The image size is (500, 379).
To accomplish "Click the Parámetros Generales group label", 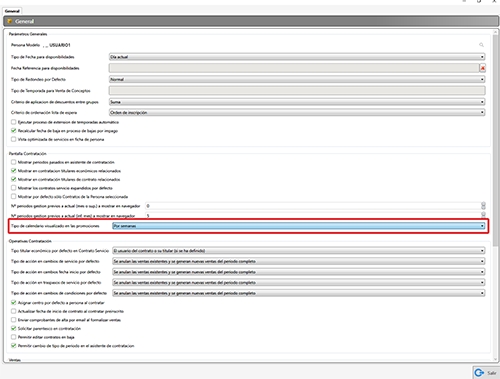I will point(28,34).
